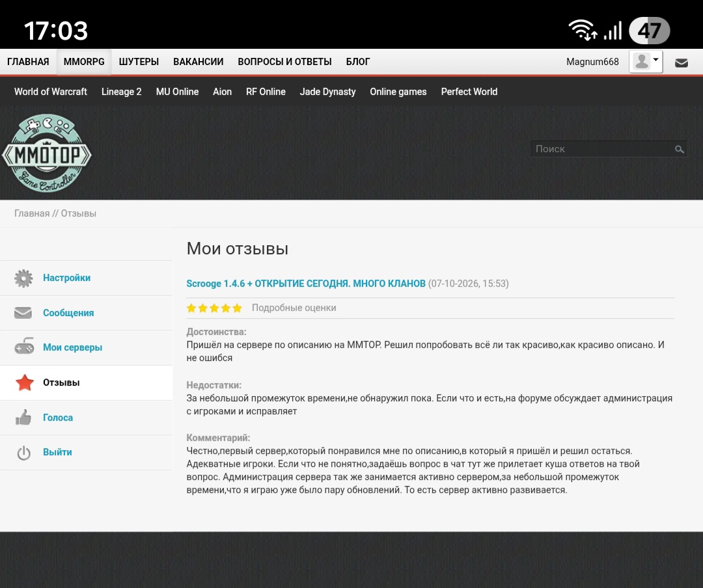Visit the Jade Dynasty category
The width and height of the screenshot is (703, 588).
(x=327, y=92)
